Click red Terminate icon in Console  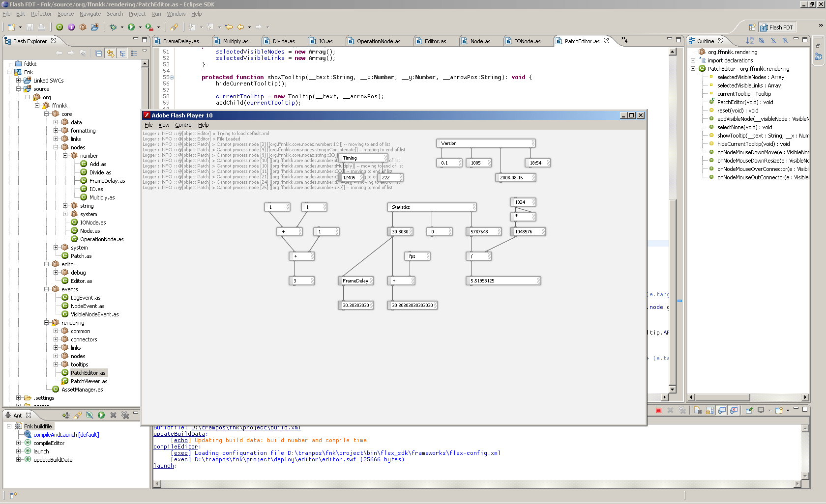tap(658, 410)
